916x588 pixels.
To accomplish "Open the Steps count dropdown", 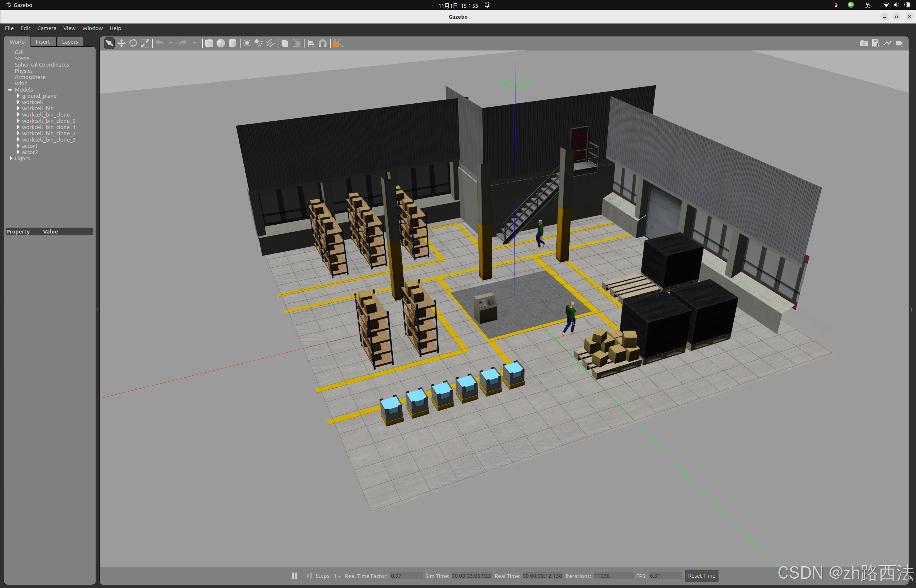I will pyautogui.click(x=339, y=576).
